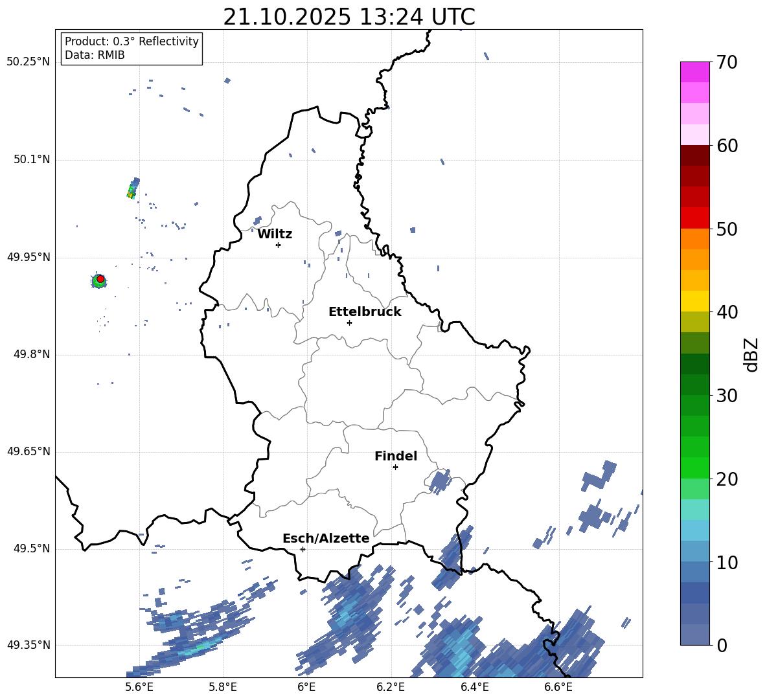Click the 6.4°E longitude label
Image resolution: width=767 pixels, height=700 pixels.
(x=474, y=687)
